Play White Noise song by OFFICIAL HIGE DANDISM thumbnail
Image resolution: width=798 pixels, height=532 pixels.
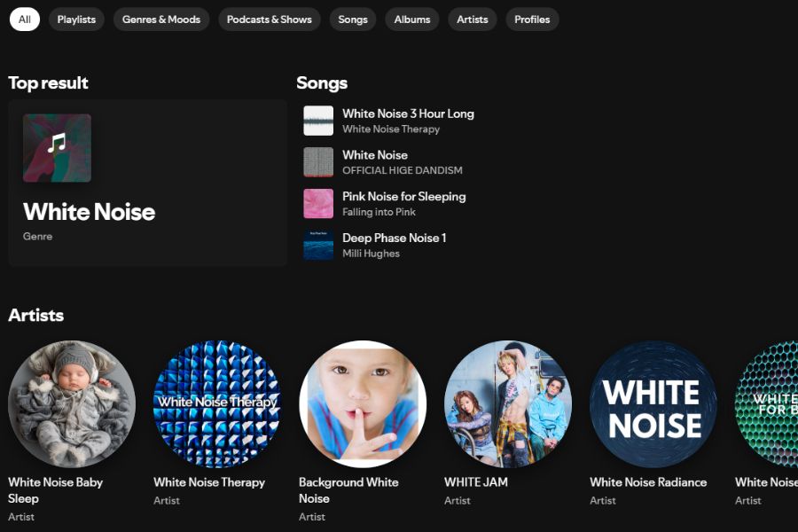tap(318, 162)
